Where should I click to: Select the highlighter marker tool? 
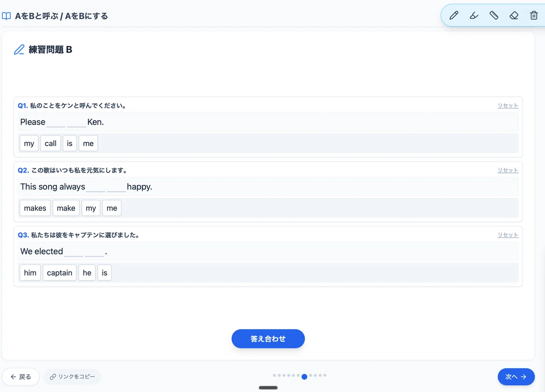tap(474, 15)
